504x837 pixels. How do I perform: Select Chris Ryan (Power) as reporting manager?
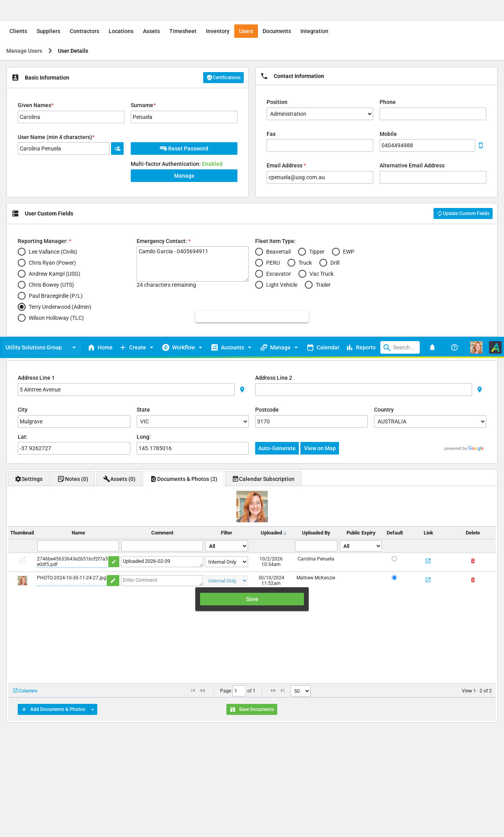click(22, 263)
